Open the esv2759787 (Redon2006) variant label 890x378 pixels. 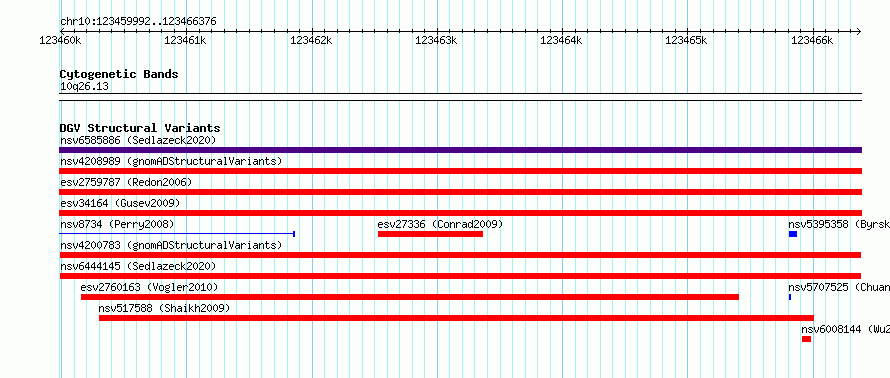[126, 182]
